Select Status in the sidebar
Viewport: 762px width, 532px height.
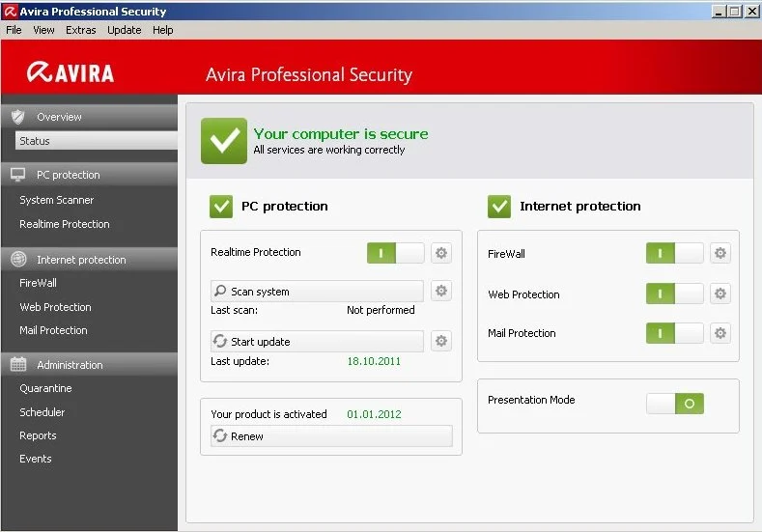tap(97, 140)
